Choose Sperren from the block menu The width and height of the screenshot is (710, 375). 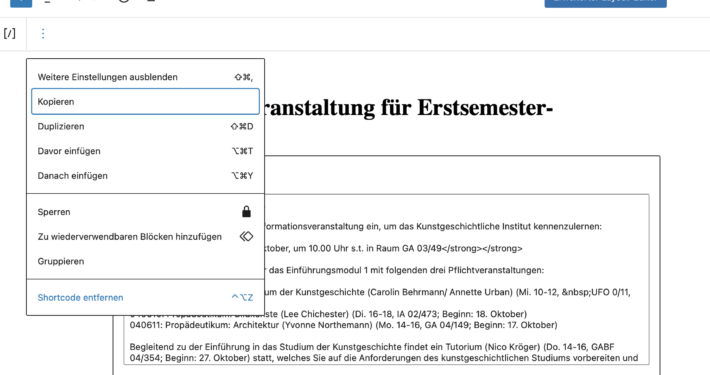[145, 212]
